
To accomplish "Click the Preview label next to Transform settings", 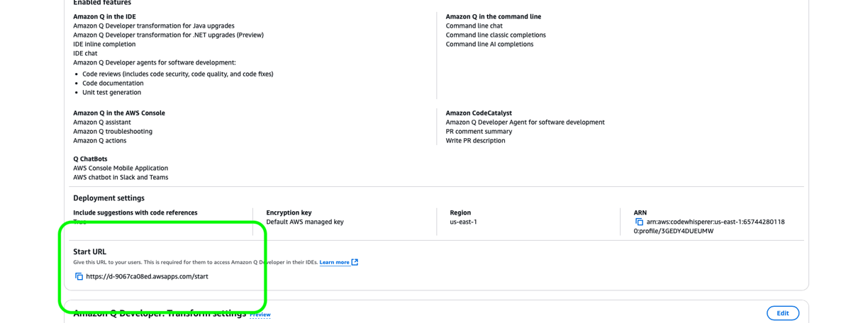I will pyautogui.click(x=260, y=314).
